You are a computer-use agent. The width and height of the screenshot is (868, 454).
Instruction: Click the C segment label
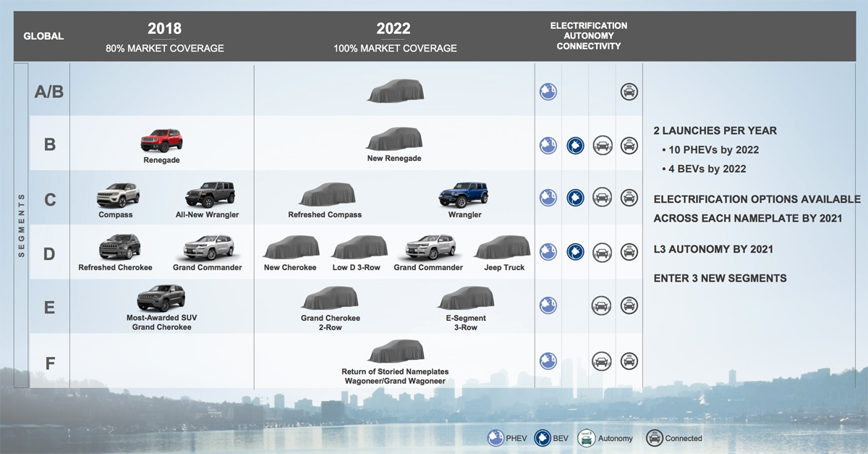(50, 199)
